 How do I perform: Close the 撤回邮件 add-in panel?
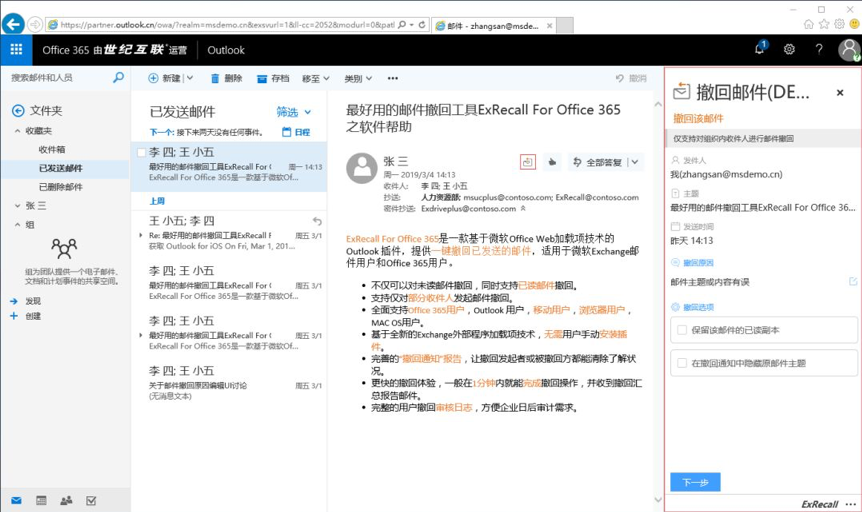click(840, 93)
